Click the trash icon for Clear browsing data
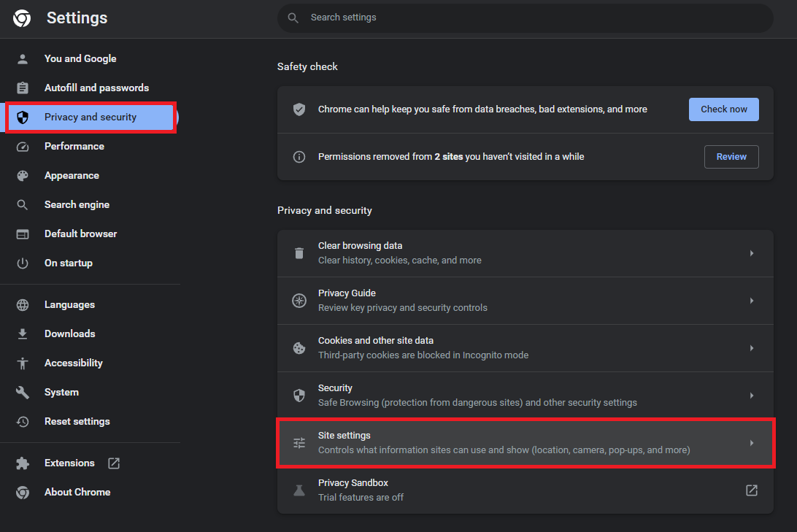The width and height of the screenshot is (797, 532). click(299, 253)
